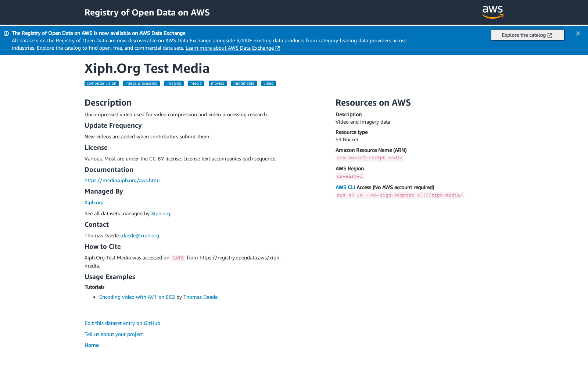Image resolution: width=588 pixels, height=368 pixels.
Task: Open the Thomas Daede author link
Action: click(x=200, y=297)
